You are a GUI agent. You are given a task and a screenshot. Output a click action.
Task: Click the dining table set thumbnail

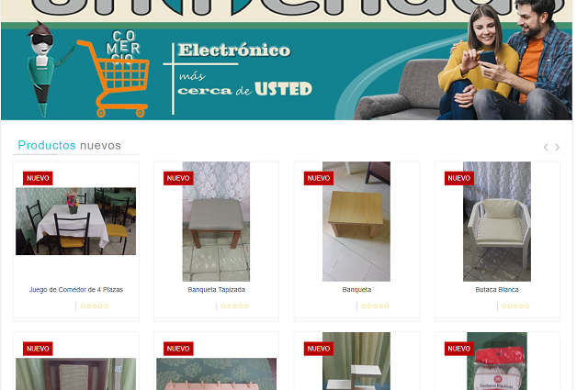click(75, 221)
